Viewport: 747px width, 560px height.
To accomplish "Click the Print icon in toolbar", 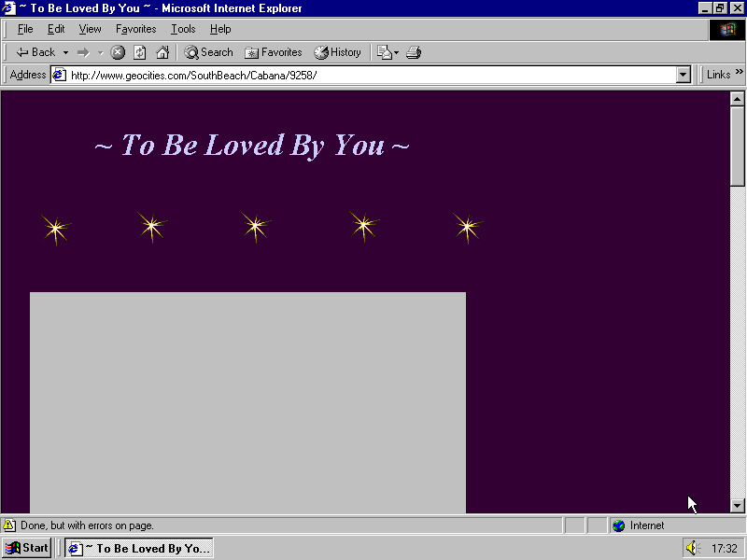I will click(414, 52).
